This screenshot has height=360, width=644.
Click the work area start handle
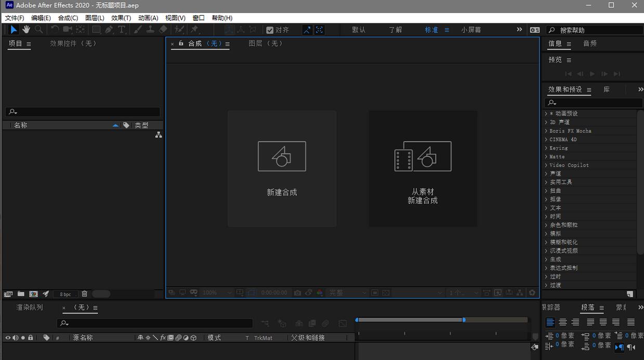click(x=357, y=320)
